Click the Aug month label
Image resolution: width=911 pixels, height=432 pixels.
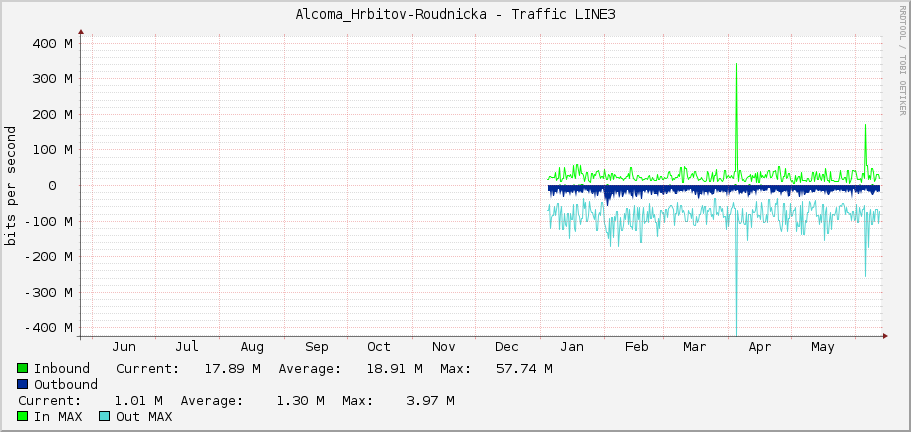click(252, 347)
